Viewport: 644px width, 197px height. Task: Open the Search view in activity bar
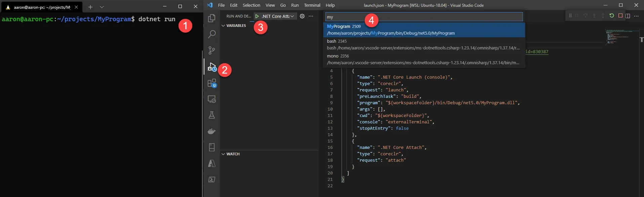tap(211, 34)
